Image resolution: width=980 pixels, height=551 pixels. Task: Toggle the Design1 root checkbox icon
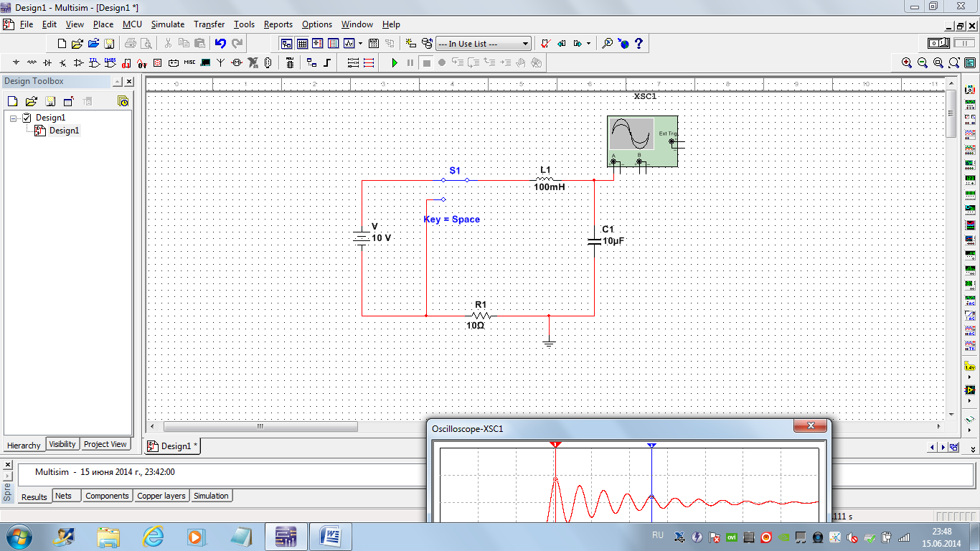[27, 118]
